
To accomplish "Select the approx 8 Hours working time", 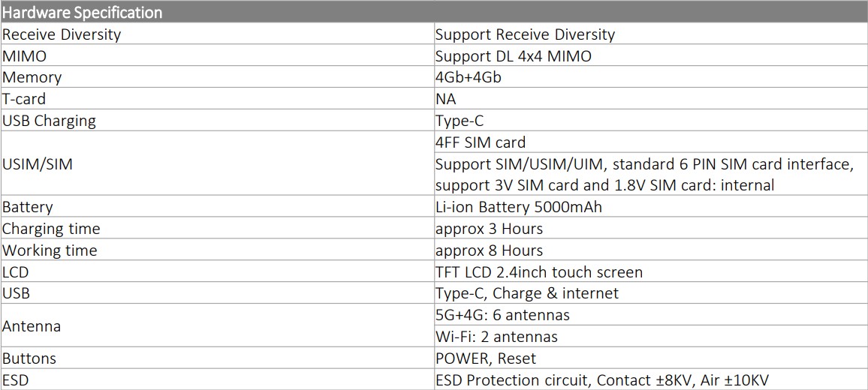I will tap(489, 250).
